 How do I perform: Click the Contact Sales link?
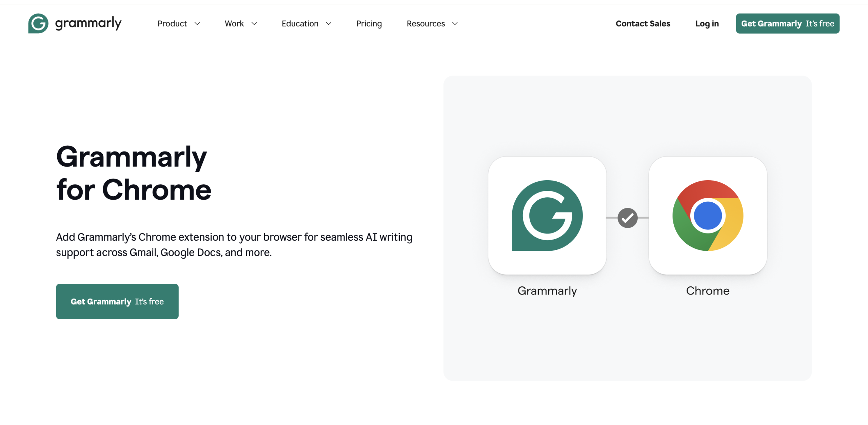[x=643, y=24]
